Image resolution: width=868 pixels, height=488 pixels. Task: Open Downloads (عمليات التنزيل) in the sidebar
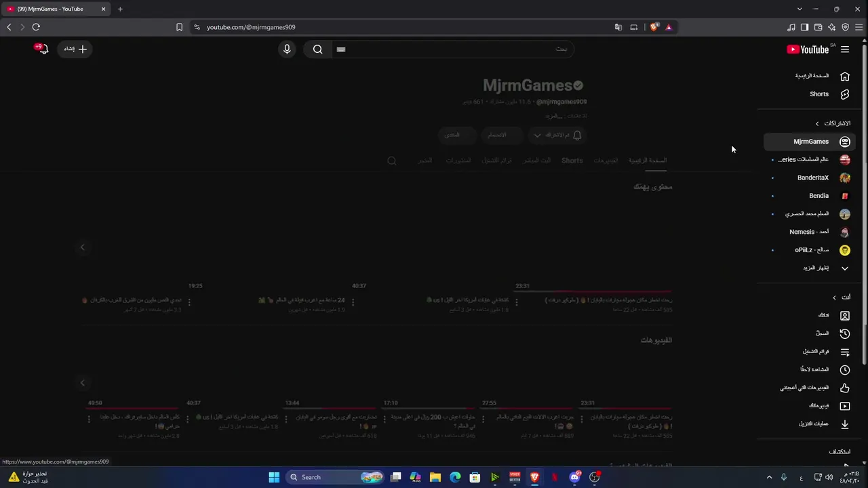[811, 424]
